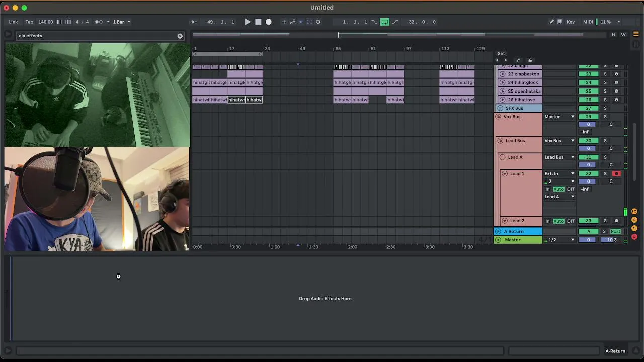
Task: Click the Punch-Out switch icon
Action: point(395,22)
